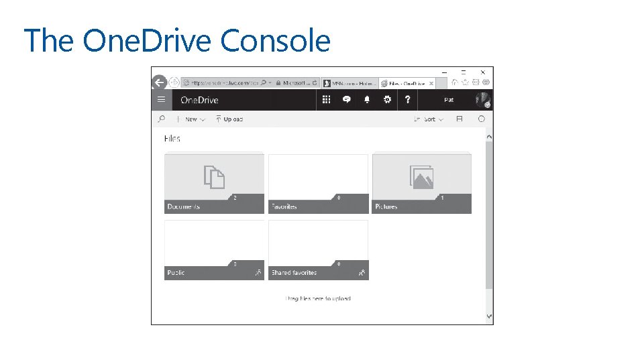This screenshot has height=362, width=644.
Task: Click the browser back arrow button
Action: (160, 82)
